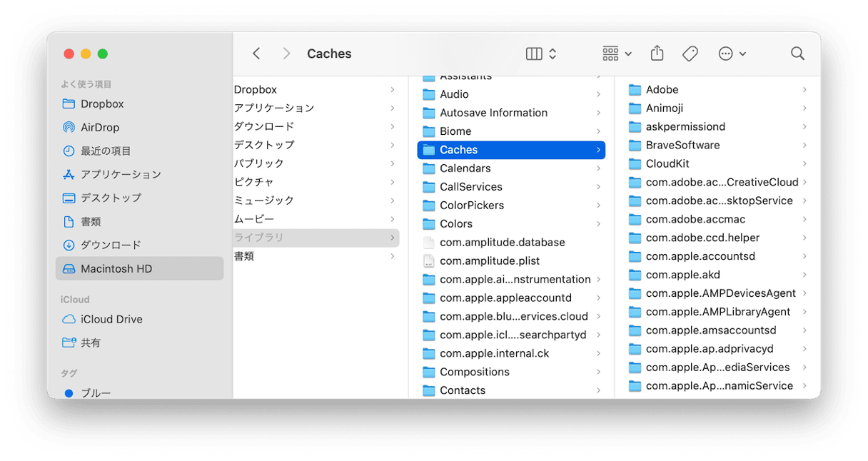
Task: Select com.amplitude.plist file
Action: (x=511, y=261)
